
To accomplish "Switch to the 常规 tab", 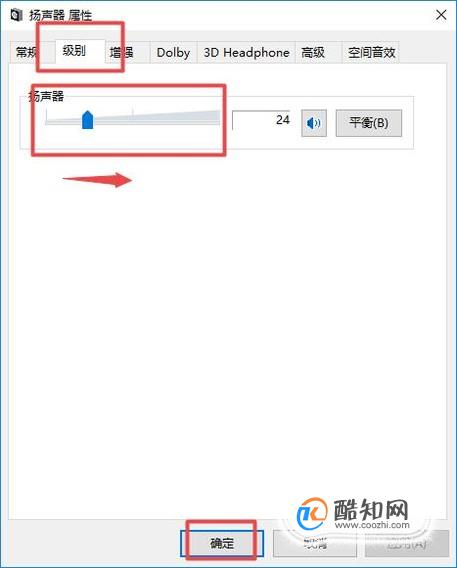I will pyautogui.click(x=26, y=53).
